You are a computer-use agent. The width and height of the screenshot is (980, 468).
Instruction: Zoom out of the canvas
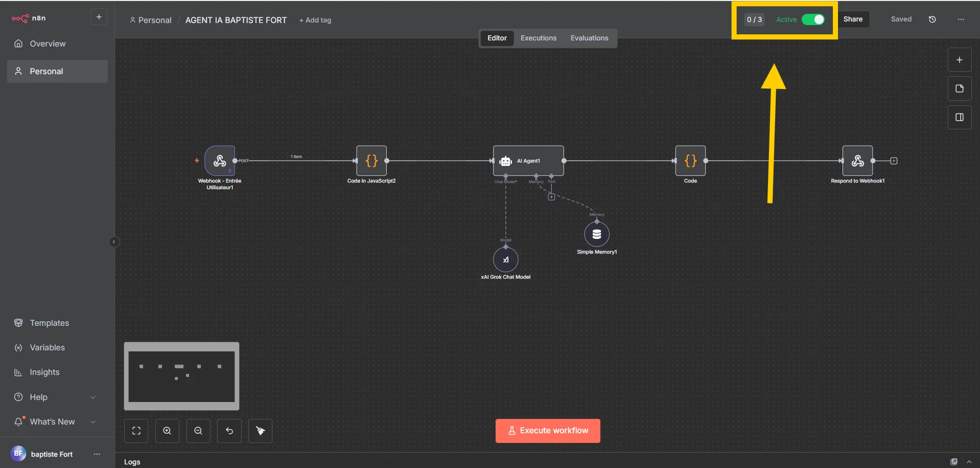(198, 431)
